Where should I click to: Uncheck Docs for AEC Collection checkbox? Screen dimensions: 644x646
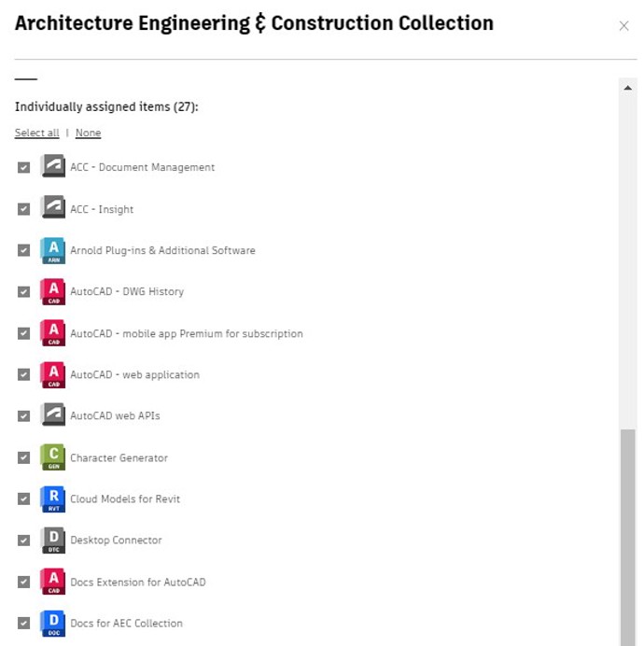point(24,624)
